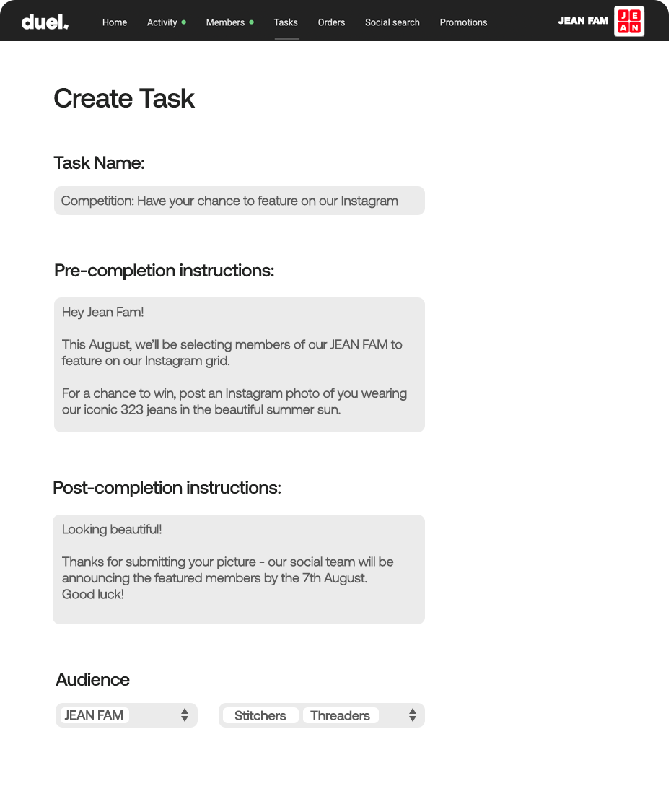Click the arrows on the Stitchers/Threaders selector
This screenshot has height=812, width=671.
click(x=413, y=715)
